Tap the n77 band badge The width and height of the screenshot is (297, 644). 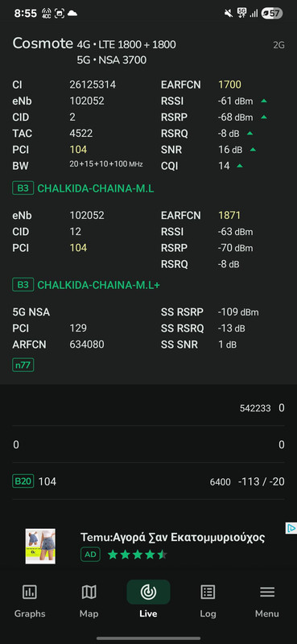tap(23, 365)
